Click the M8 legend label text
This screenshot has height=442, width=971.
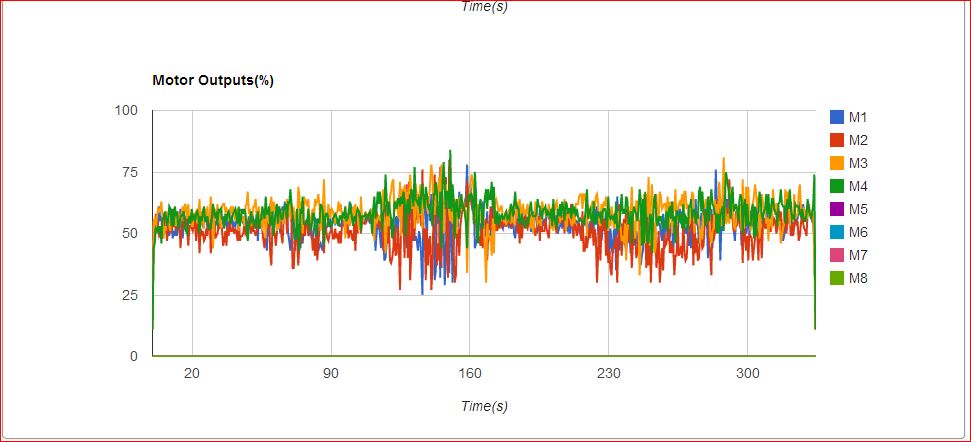[x=858, y=278]
